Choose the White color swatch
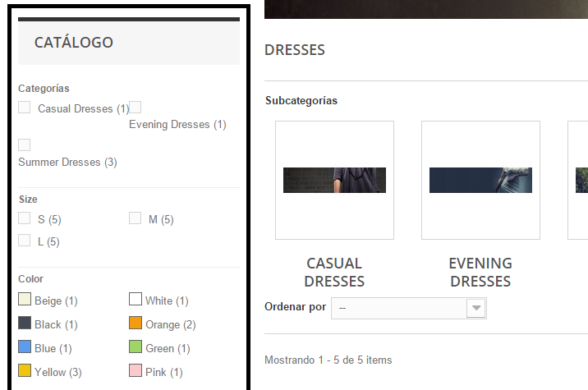This screenshot has width=588, height=390. pyautogui.click(x=136, y=300)
